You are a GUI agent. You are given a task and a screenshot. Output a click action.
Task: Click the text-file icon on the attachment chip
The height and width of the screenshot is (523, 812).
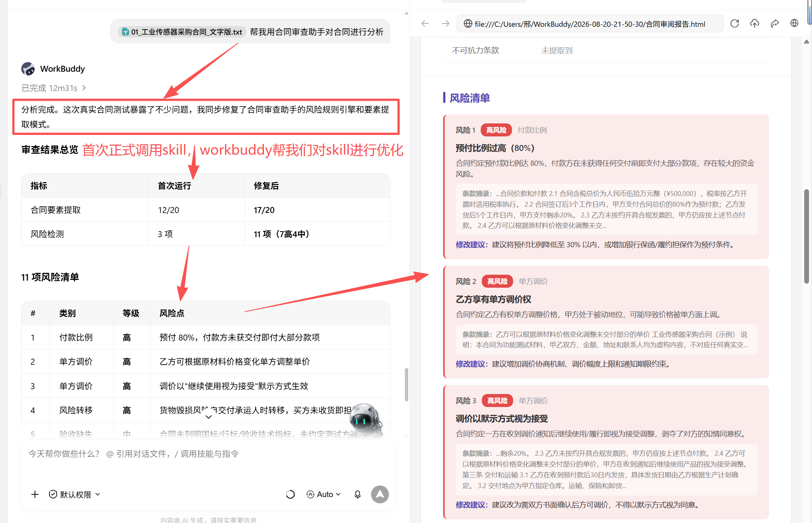click(125, 32)
